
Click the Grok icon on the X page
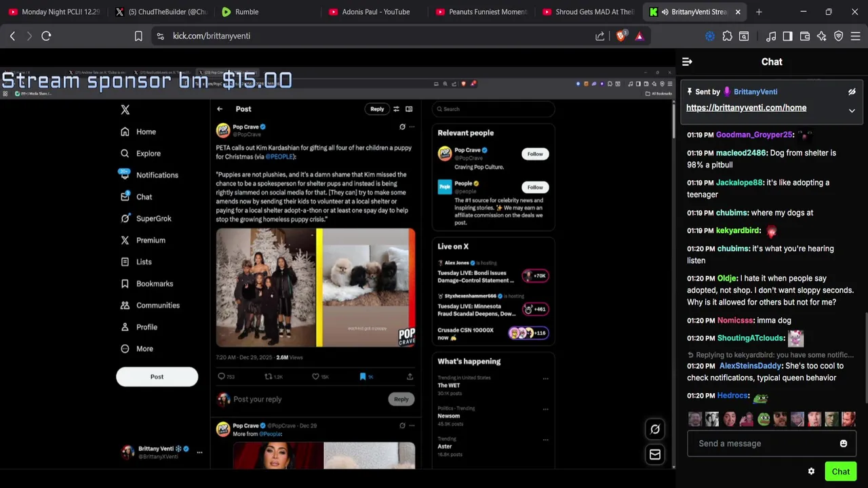coord(655,428)
